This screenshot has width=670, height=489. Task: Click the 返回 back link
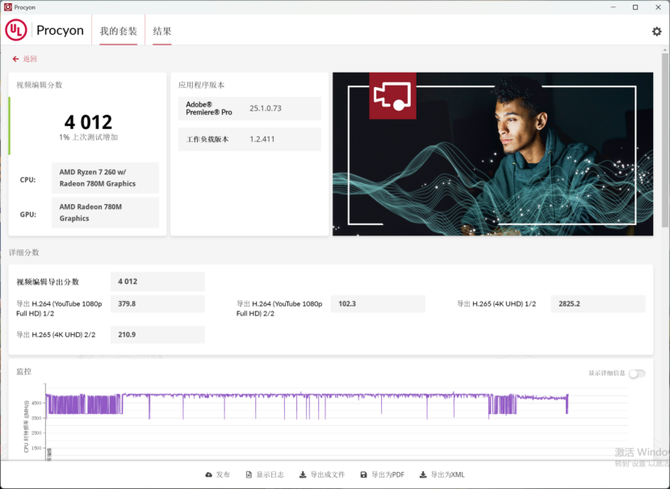(29, 59)
